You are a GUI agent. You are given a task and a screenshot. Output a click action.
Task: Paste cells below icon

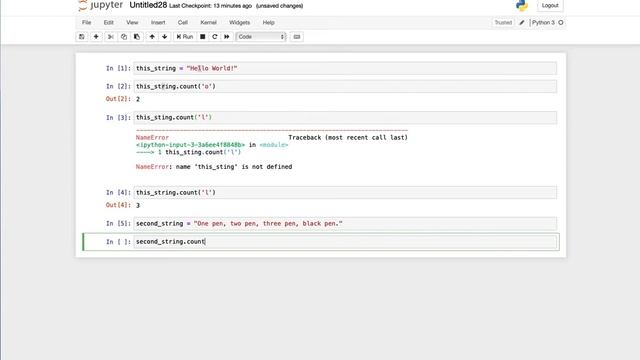click(x=137, y=37)
